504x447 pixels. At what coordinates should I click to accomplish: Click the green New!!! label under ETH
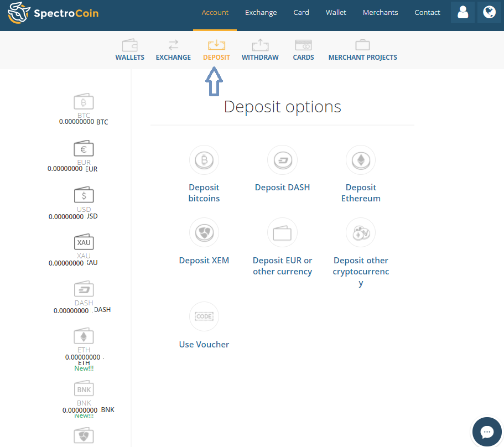point(84,368)
